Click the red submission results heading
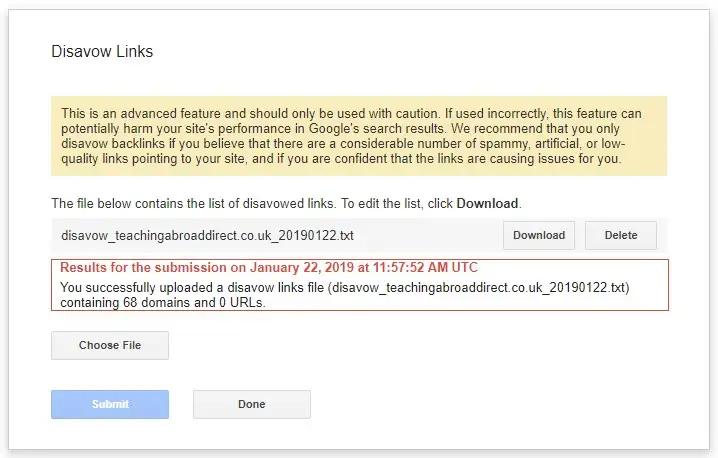Viewport: 718px width, 458px height. coord(269,267)
